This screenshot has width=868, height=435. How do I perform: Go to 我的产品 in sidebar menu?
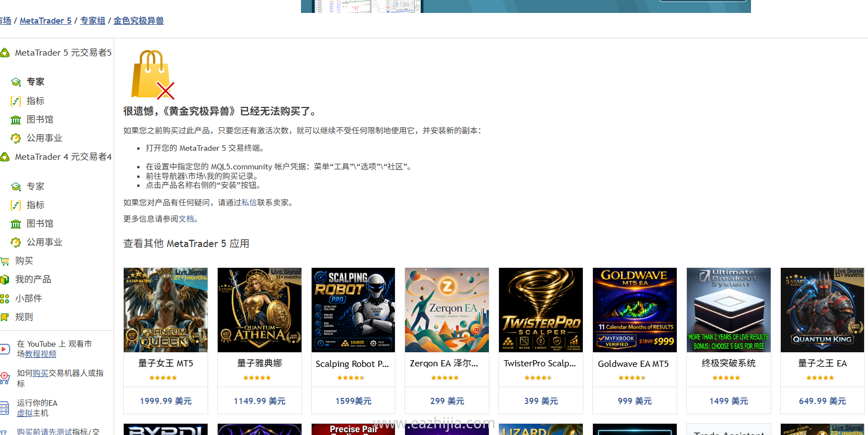(x=33, y=280)
